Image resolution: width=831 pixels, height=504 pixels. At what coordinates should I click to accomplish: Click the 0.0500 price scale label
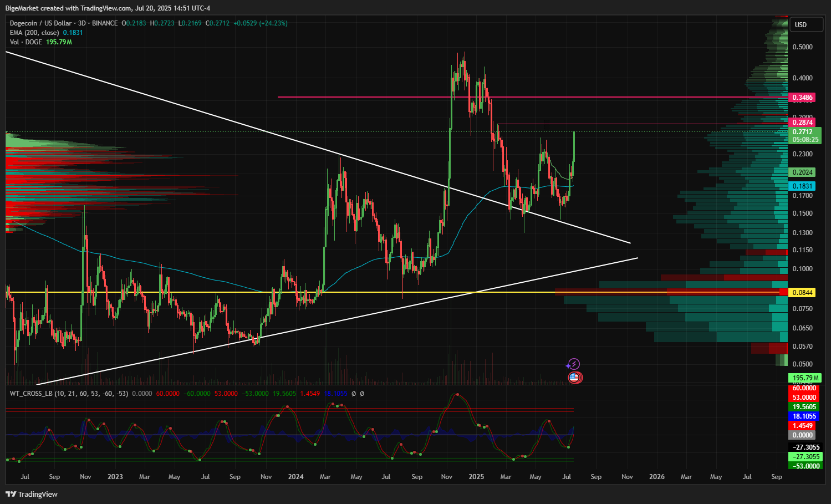click(x=802, y=364)
